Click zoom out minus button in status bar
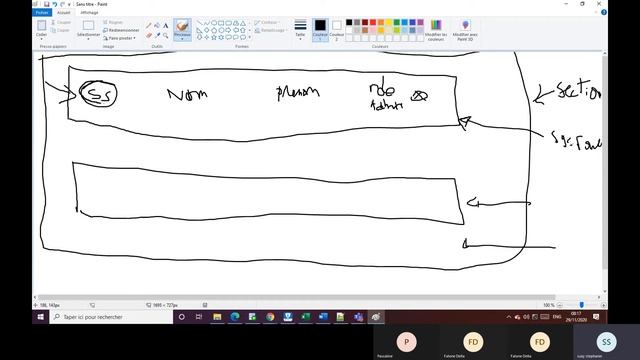Screen dimensions: 640x360 [x=560, y=305]
